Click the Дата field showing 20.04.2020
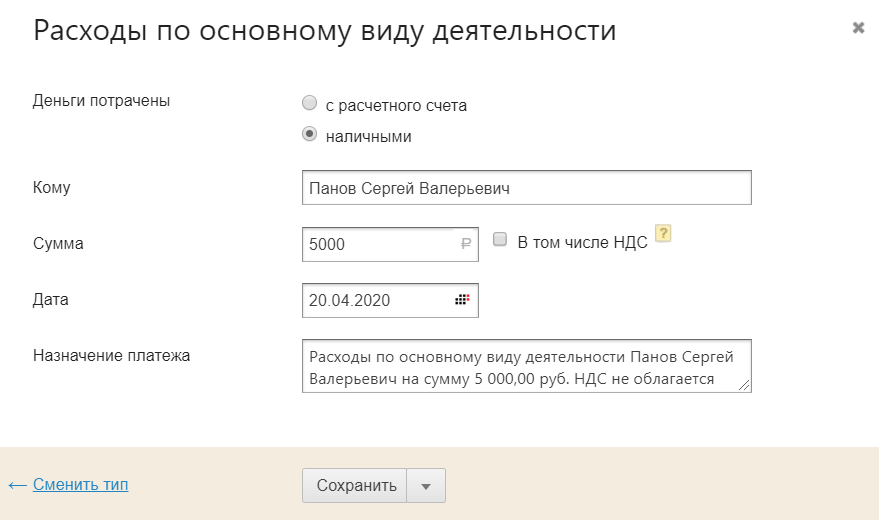 (375, 300)
